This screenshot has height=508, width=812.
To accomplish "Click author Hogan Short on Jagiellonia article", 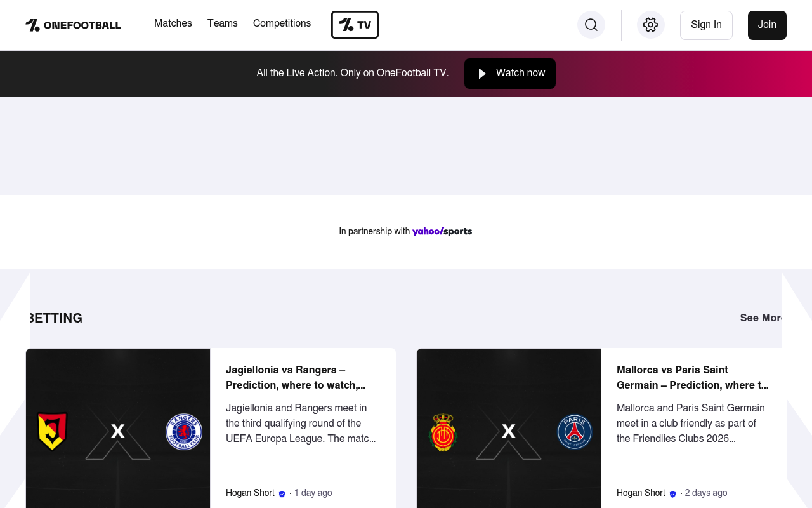I will (x=250, y=493).
